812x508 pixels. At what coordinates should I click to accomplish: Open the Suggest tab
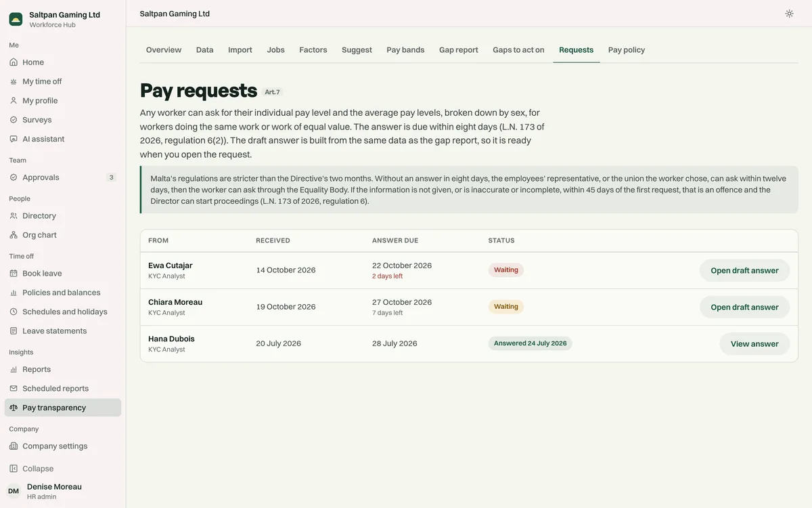point(357,50)
